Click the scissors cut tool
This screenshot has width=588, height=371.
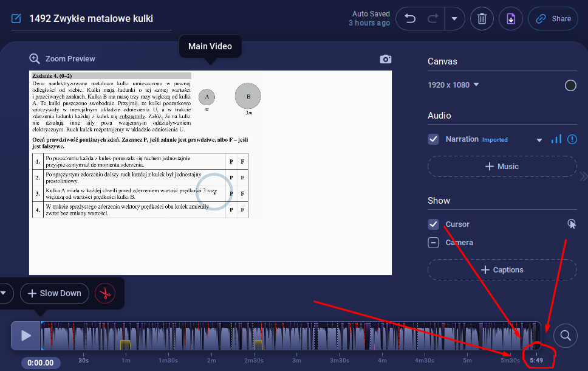pyautogui.click(x=105, y=294)
